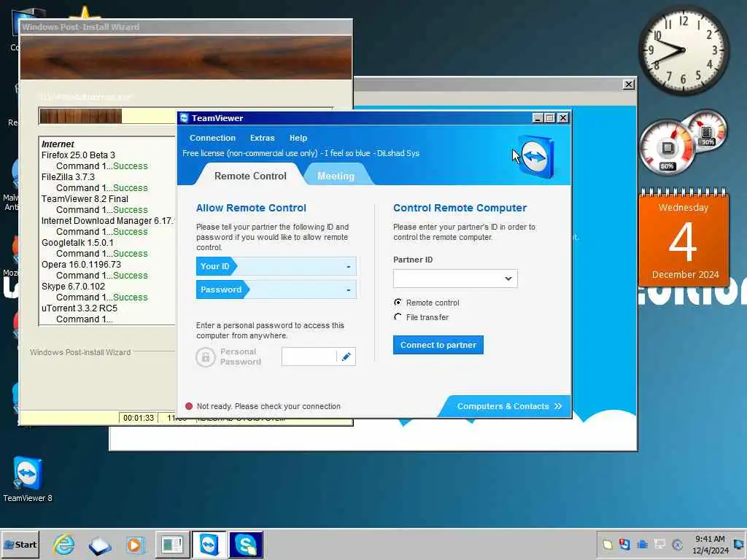The width and height of the screenshot is (747, 560).
Task: Select TeamViewer 8.2 Final in wizard list
Action: click(x=85, y=199)
